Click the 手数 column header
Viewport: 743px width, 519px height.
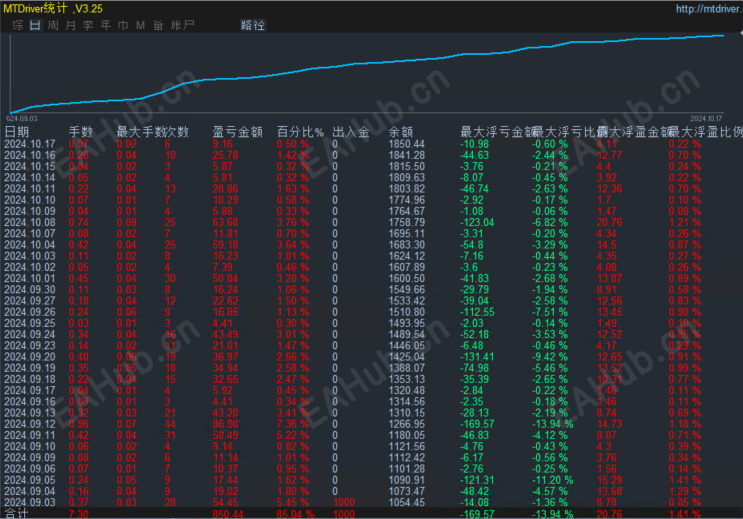click(81, 132)
